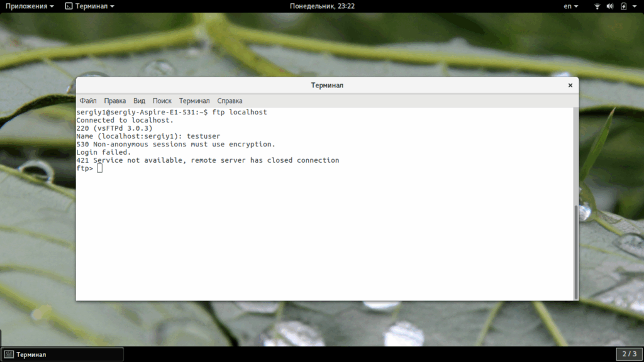Open the Файл menu
The height and width of the screenshot is (362, 644).
pos(88,101)
